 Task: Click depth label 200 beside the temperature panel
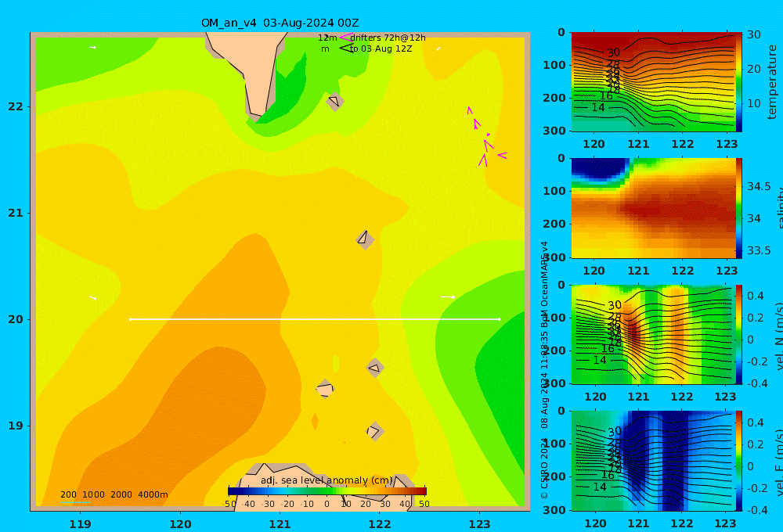554,97
